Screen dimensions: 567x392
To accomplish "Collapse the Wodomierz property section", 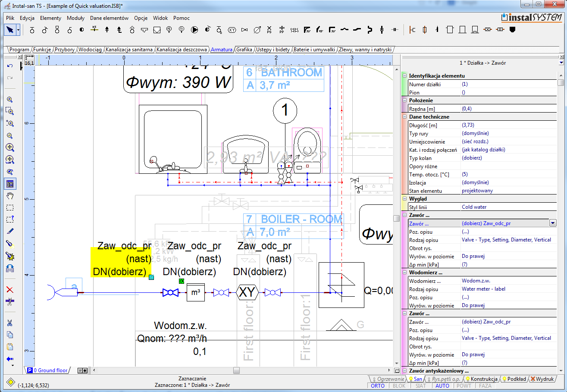I will click(x=404, y=273).
